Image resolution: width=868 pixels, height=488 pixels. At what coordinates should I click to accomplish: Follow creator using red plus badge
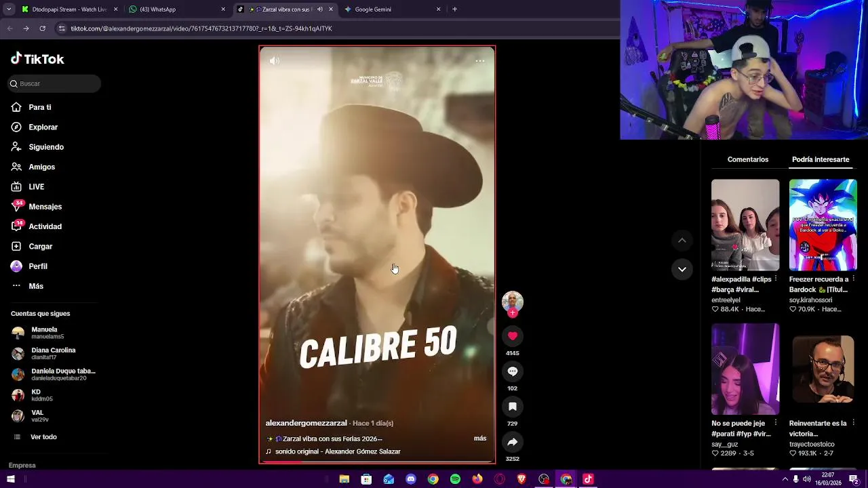(x=513, y=313)
